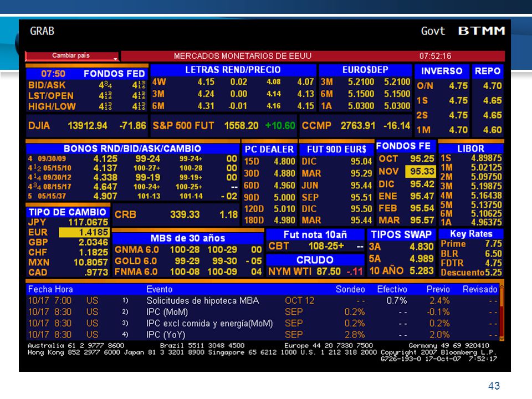The width and height of the screenshot is (532, 399).
Task: Select the REPO column header
Action: tap(488, 71)
